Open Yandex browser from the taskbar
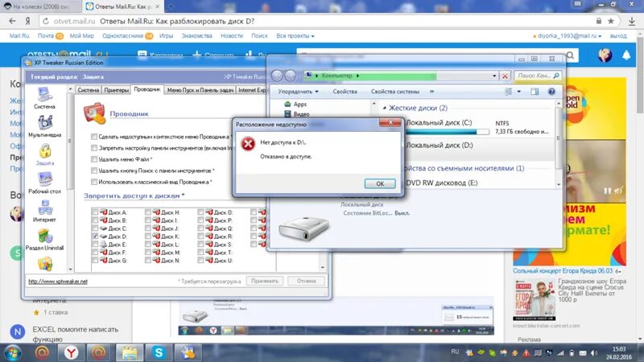The height and width of the screenshot is (362, 644). (x=71, y=352)
